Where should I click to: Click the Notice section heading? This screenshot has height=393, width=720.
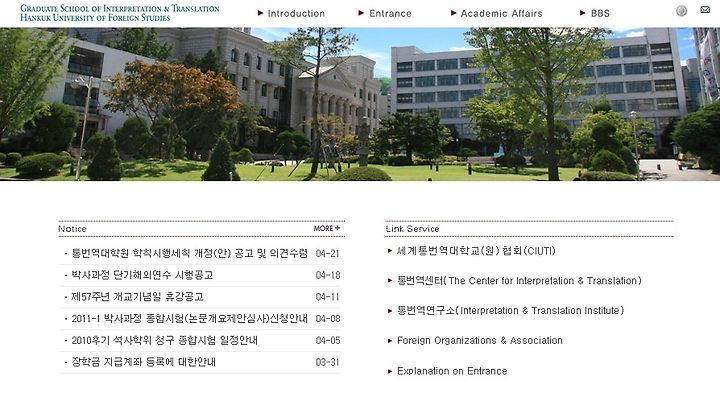72,229
